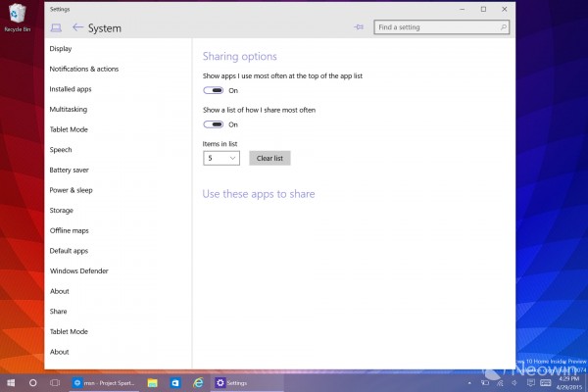
Task: Expand the Items in list dropdown
Action: click(221, 158)
